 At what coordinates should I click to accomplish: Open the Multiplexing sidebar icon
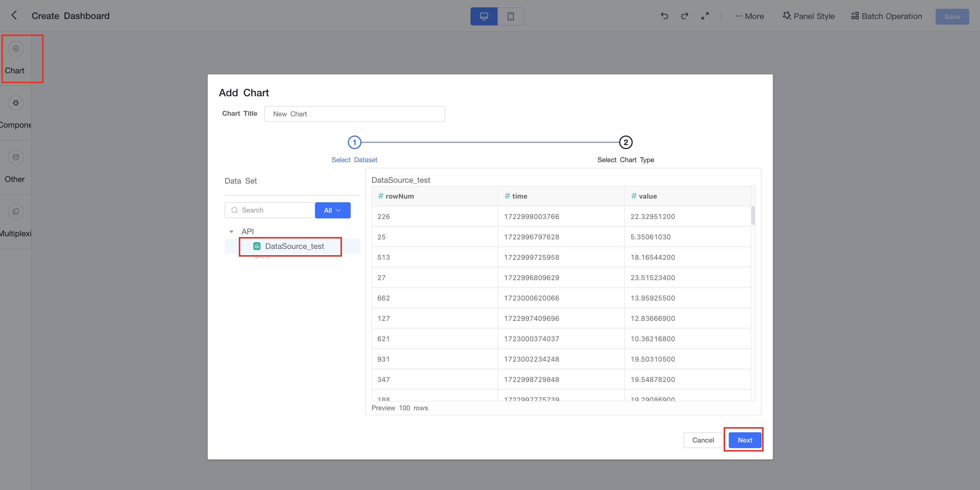(x=16, y=212)
